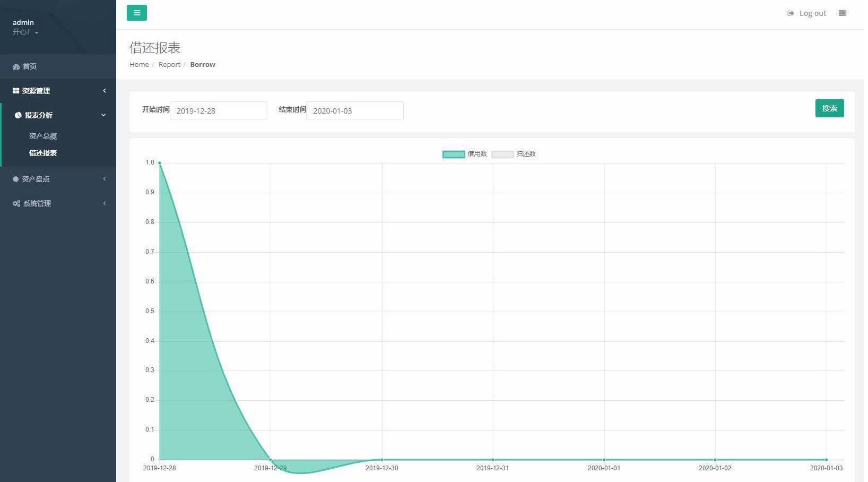Click the 2020-01-01 axis label
Image resolution: width=868 pixels, height=482 pixels.
coord(604,468)
